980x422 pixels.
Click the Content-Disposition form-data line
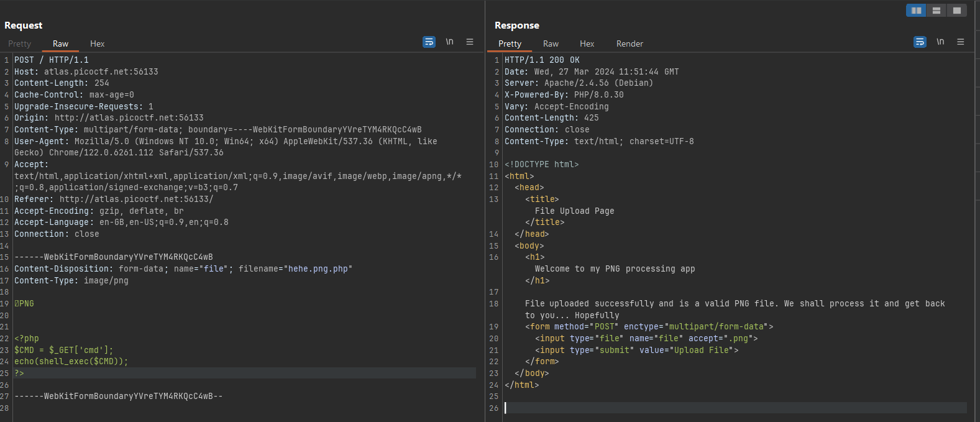click(x=183, y=269)
